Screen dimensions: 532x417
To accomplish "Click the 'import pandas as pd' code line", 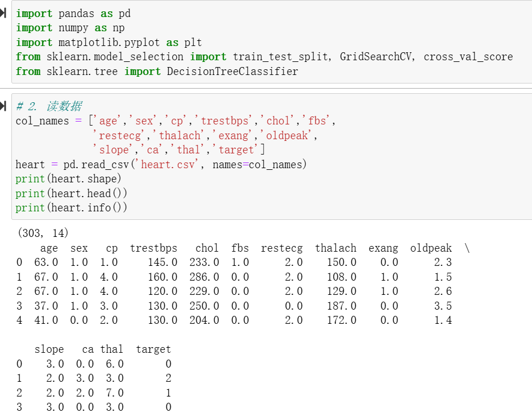I will click(x=73, y=14).
